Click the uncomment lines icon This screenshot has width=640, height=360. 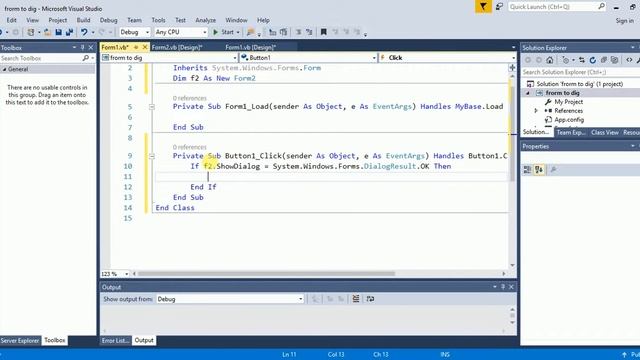click(x=309, y=32)
